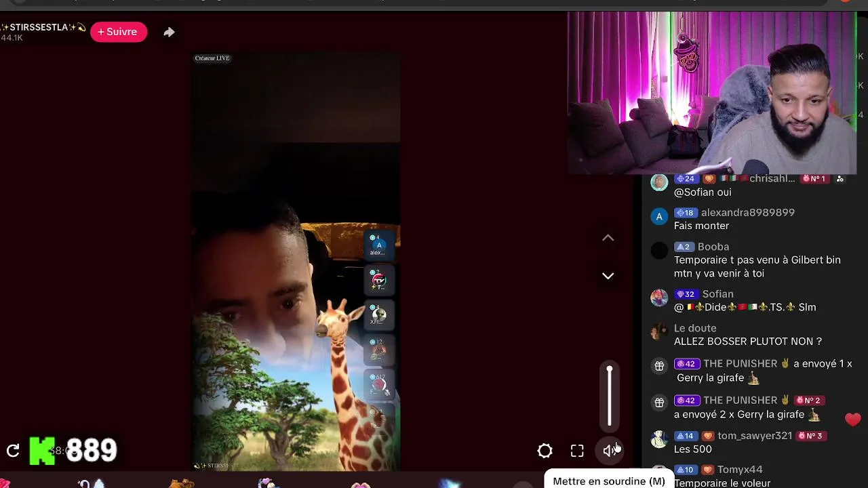
Task: Click the level 32 badge on Sofian
Action: click(686, 294)
